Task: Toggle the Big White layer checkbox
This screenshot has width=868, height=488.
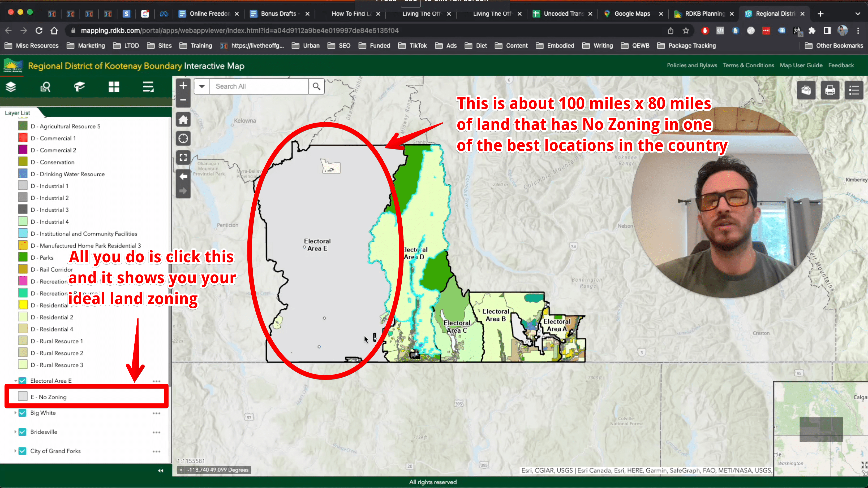Action: 22,413
